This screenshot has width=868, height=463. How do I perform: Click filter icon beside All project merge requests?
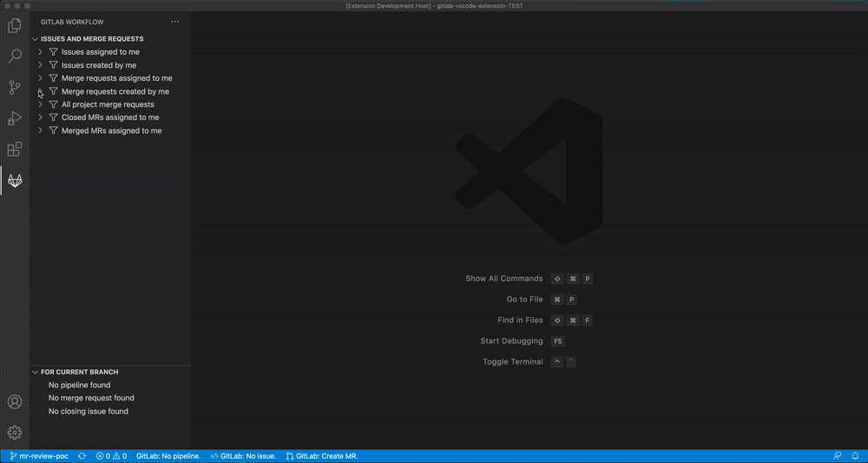point(54,104)
